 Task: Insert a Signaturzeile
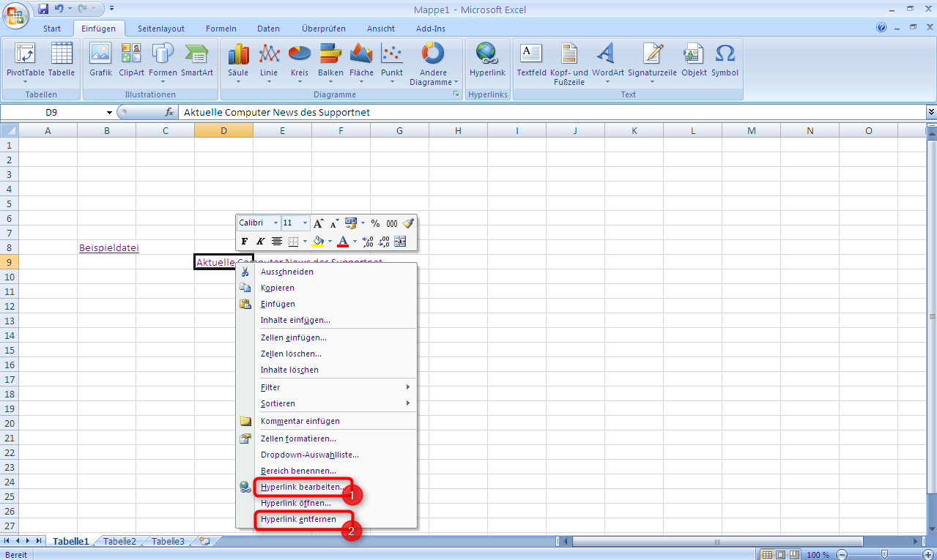[x=652, y=64]
